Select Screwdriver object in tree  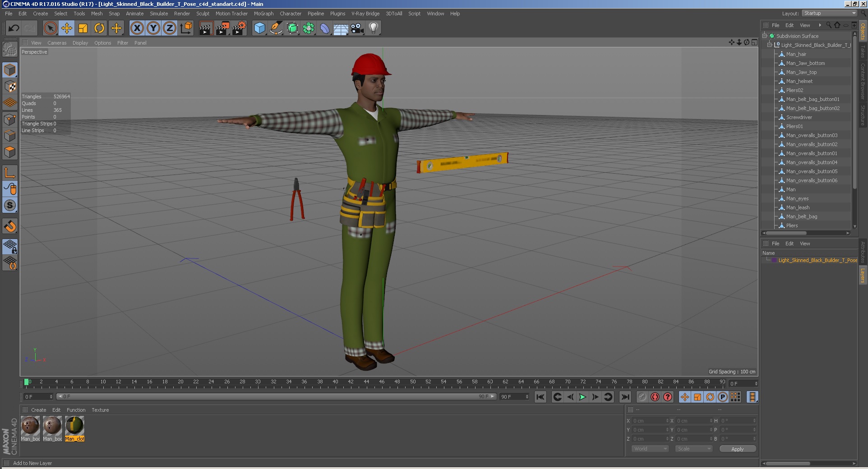click(799, 117)
